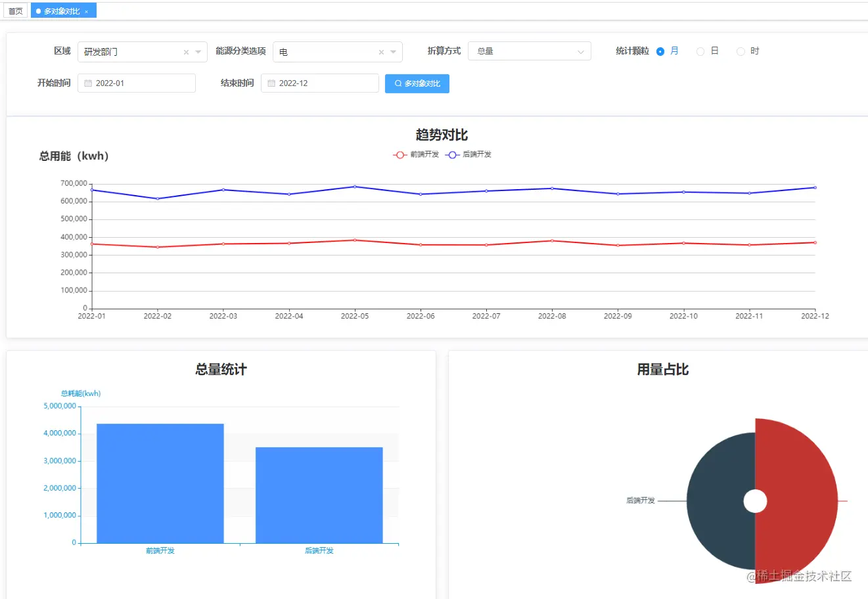868x599 pixels.
Task: Click the 700,000 y-axis value
Action: [74, 183]
